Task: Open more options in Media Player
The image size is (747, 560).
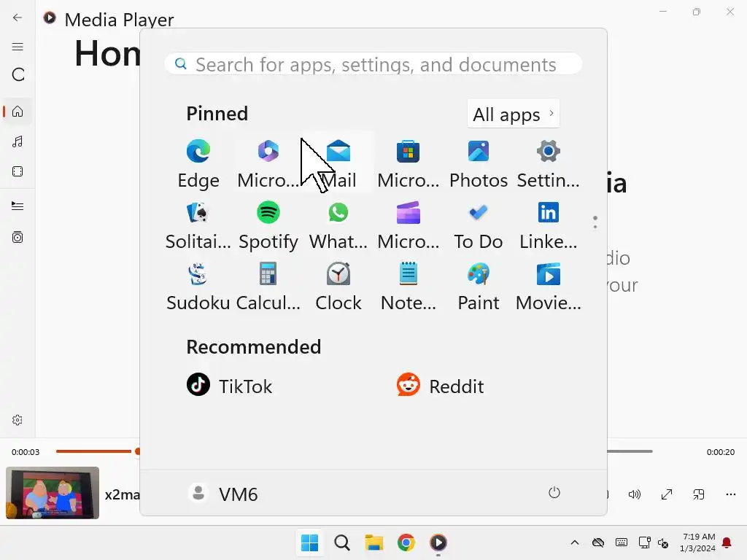Action: point(731,494)
